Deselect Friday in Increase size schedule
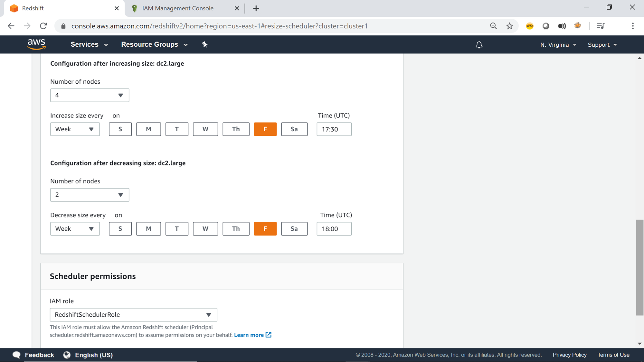Image resolution: width=644 pixels, height=362 pixels. tap(265, 129)
